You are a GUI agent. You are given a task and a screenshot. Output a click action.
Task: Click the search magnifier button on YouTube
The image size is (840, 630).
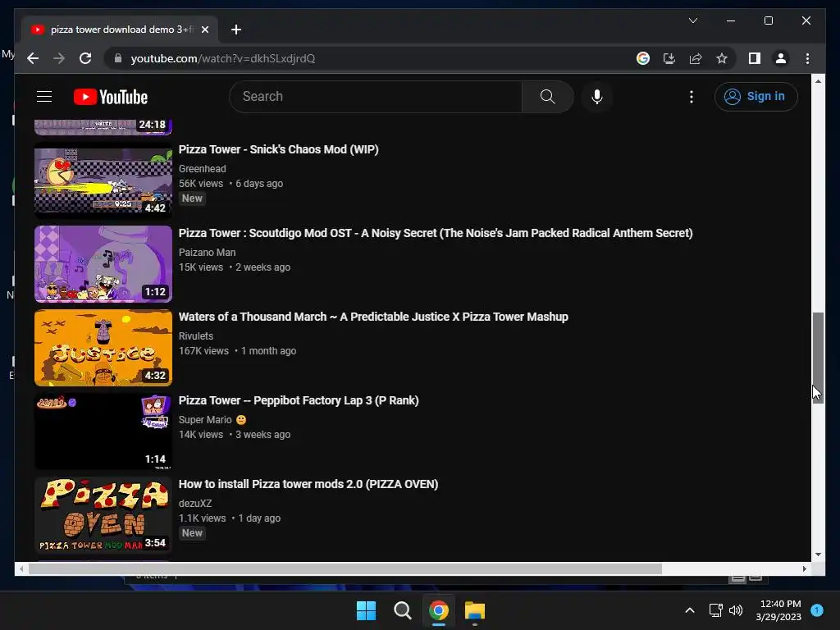547,97
